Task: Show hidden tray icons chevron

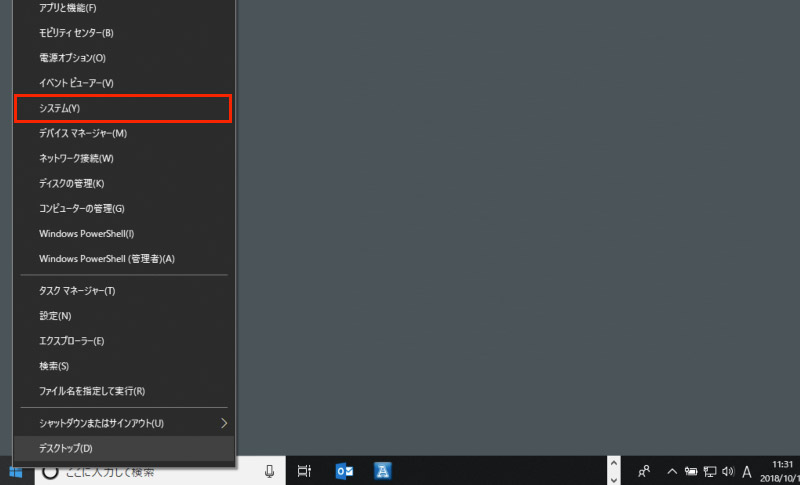Action: tap(672, 471)
